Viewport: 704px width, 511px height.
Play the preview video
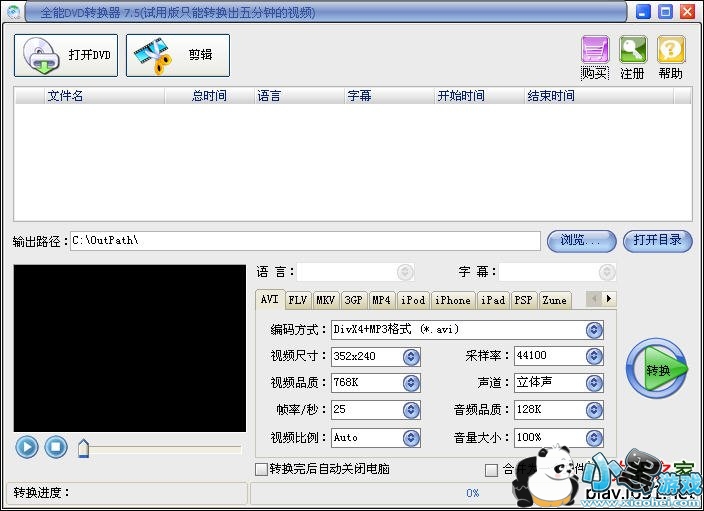point(27,447)
